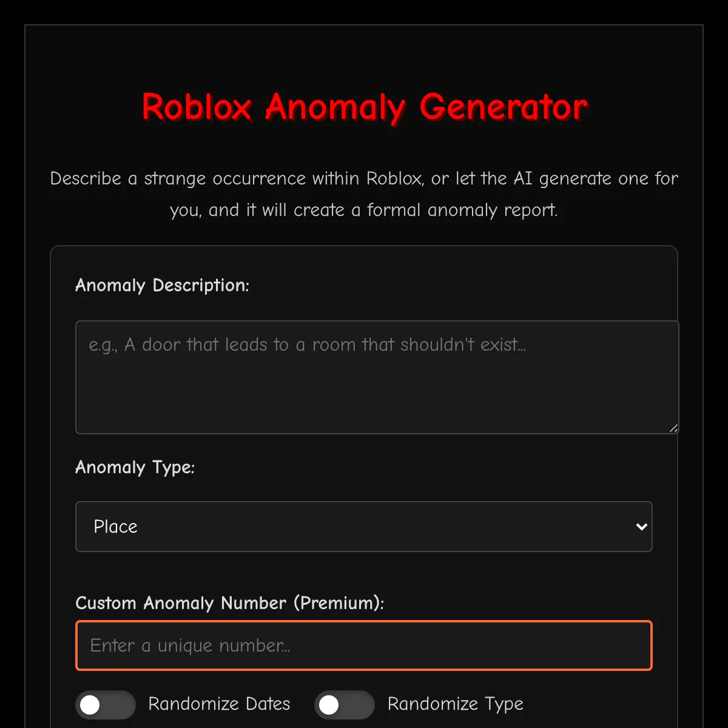Select the word Place in the dropdown

(x=116, y=527)
